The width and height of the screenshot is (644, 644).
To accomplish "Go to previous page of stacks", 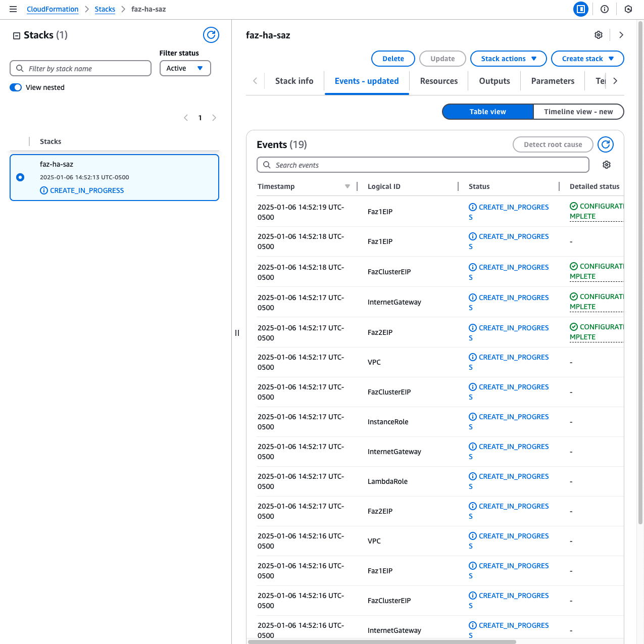I will (186, 118).
